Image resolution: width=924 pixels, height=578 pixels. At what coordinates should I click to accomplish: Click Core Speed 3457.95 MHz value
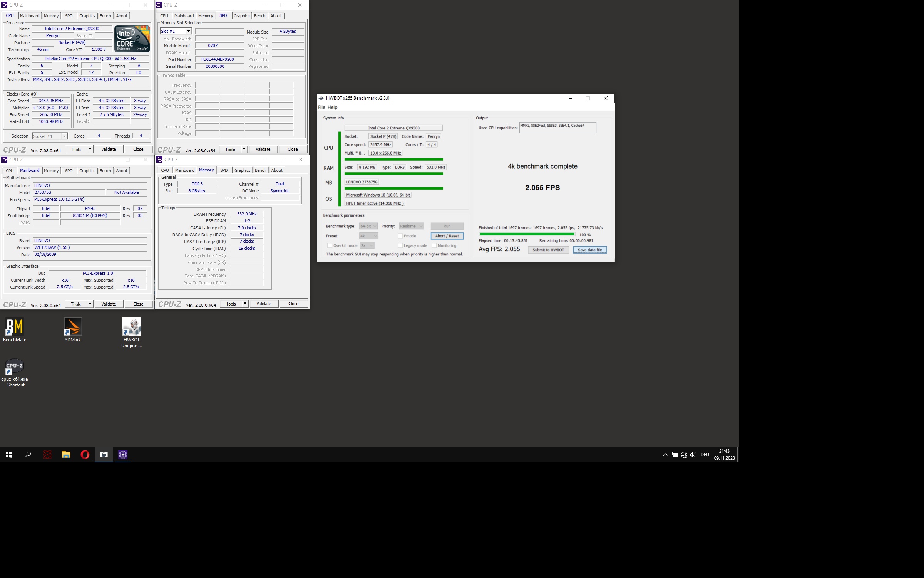pyautogui.click(x=51, y=101)
